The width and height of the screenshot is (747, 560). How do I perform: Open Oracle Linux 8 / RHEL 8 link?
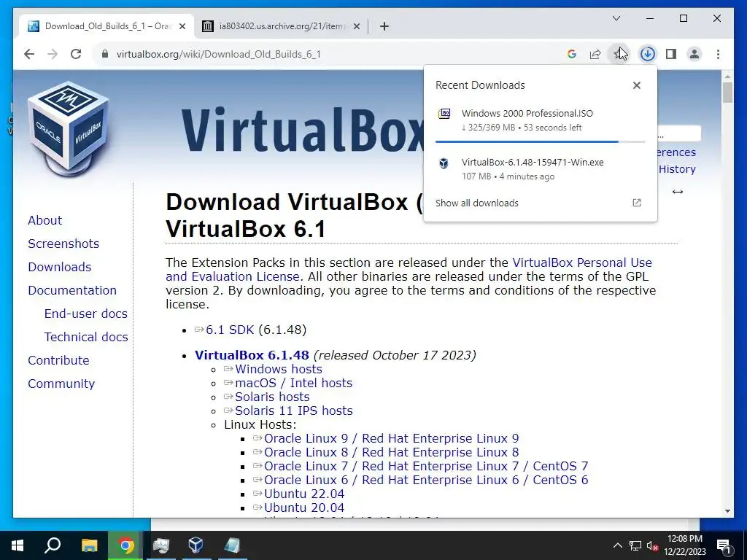pos(391,452)
